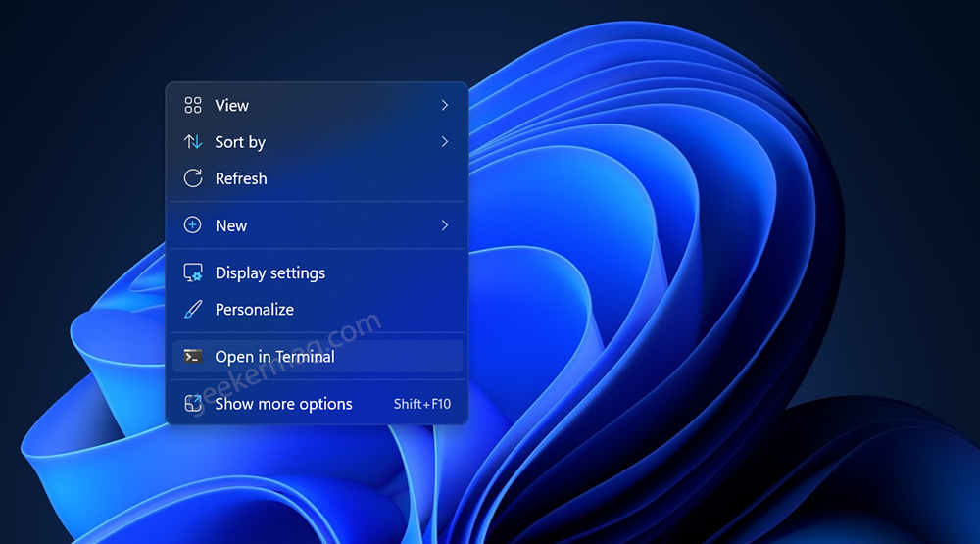This screenshot has height=544, width=980.
Task: Choose the Sort by menu item
Action: tap(318, 142)
